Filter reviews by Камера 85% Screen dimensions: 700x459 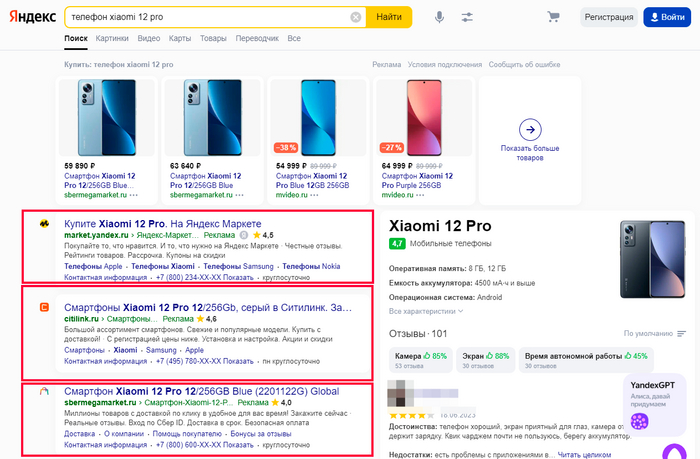coord(421,360)
